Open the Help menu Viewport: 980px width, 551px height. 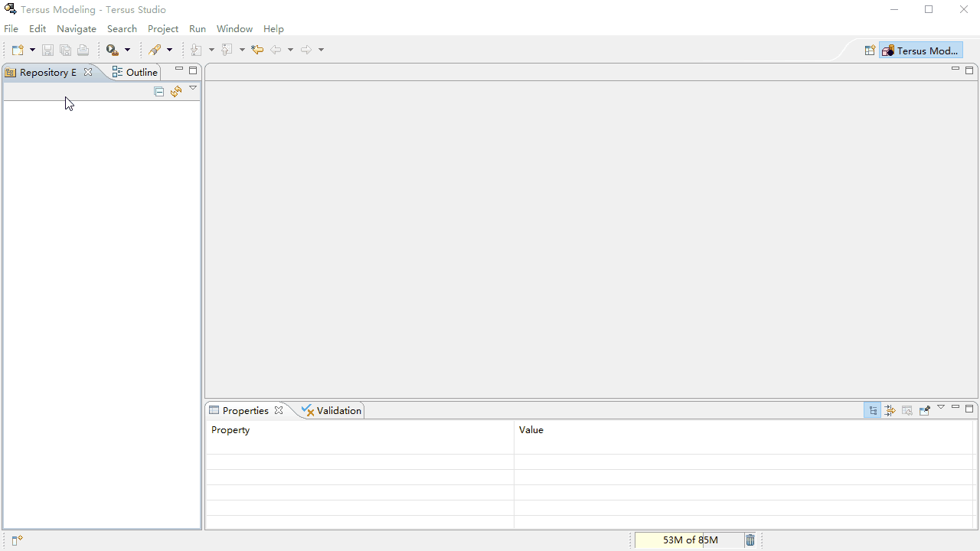coord(273,29)
